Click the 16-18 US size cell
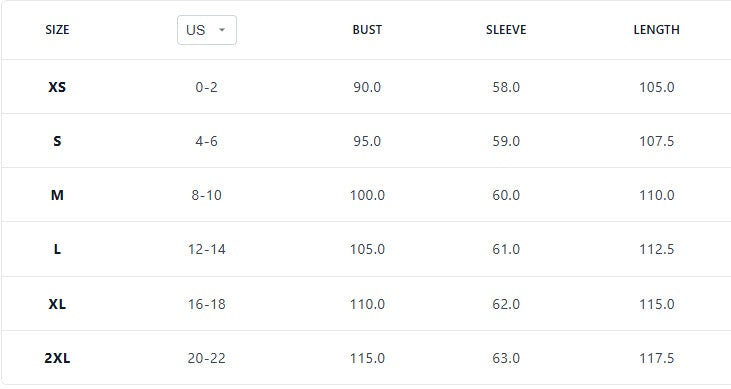This screenshot has height=389, width=731. coord(207,304)
